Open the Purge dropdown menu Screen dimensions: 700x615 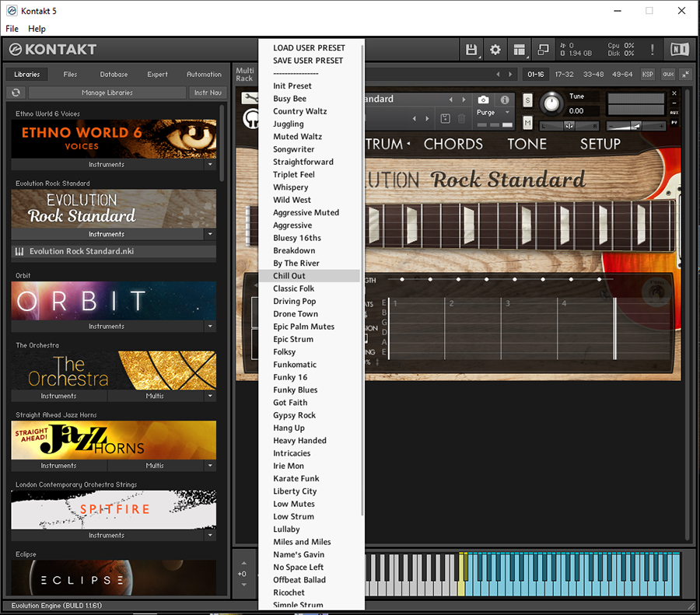[x=493, y=113]
